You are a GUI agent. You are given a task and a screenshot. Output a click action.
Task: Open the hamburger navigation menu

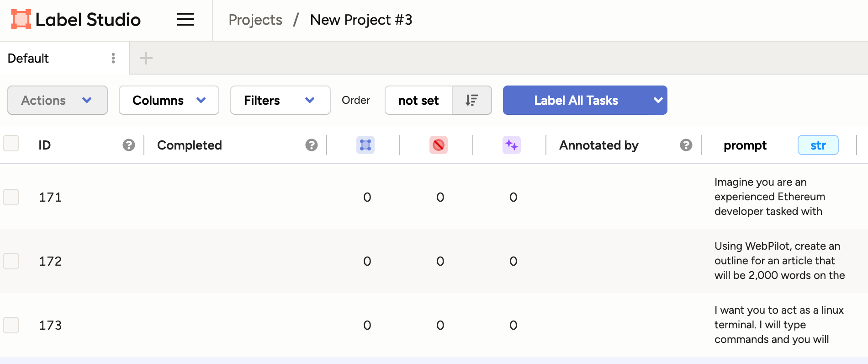pos(185,20)
